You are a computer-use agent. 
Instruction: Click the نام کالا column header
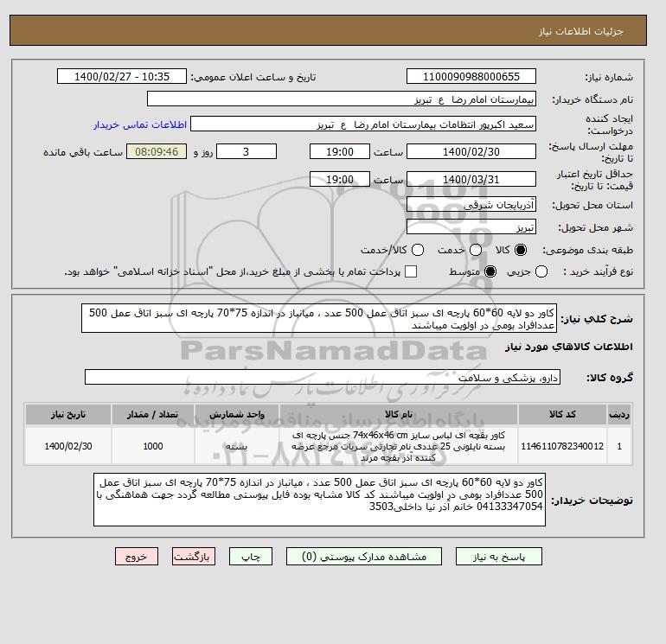coord(399,414)
